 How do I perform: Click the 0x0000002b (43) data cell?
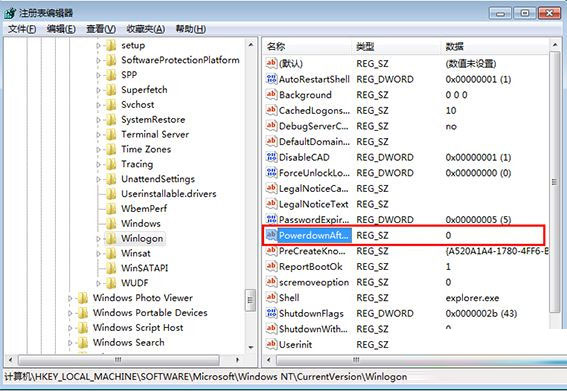tap(481, 314)
